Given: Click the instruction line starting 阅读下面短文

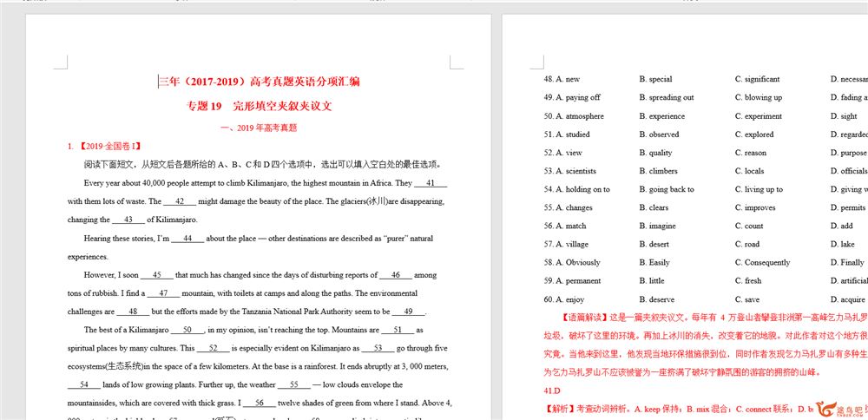Looking at the screenshot, I should tap(263, 164).
